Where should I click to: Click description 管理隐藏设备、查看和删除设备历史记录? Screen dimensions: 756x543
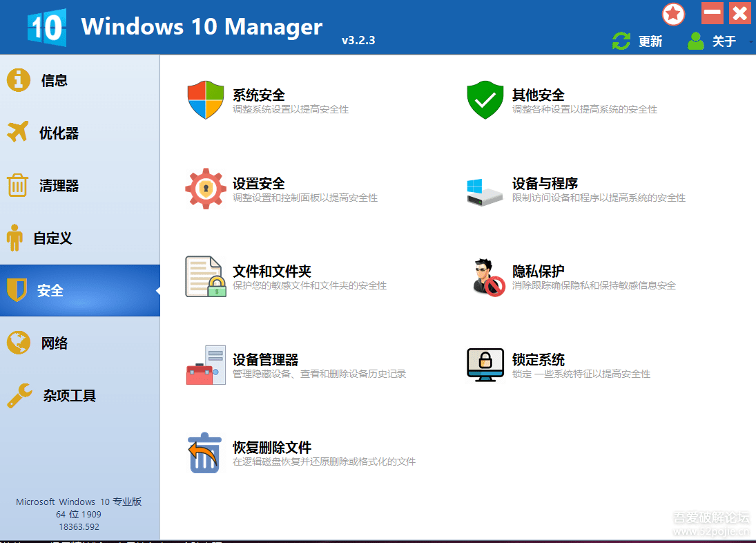(x=319, y=374)
